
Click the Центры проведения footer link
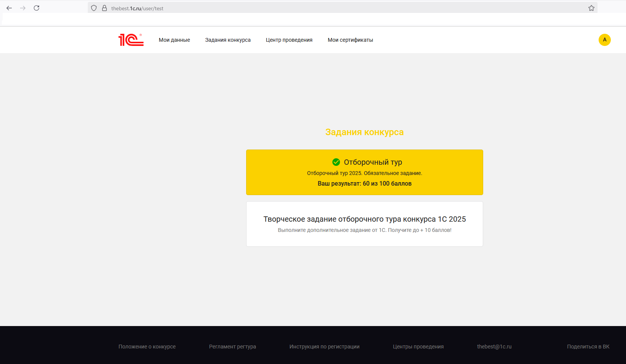pos(418,347)
